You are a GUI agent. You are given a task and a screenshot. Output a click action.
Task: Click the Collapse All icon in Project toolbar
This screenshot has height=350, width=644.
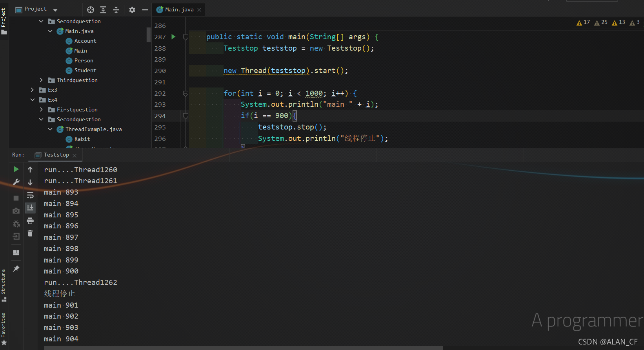point(116,10)
